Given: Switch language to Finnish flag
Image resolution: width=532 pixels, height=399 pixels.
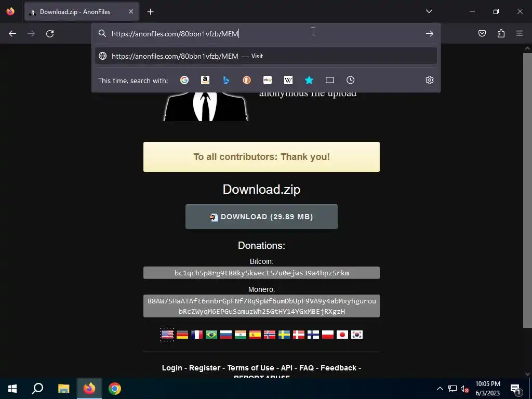Looking at the screenshot, I should pos(313,335).
